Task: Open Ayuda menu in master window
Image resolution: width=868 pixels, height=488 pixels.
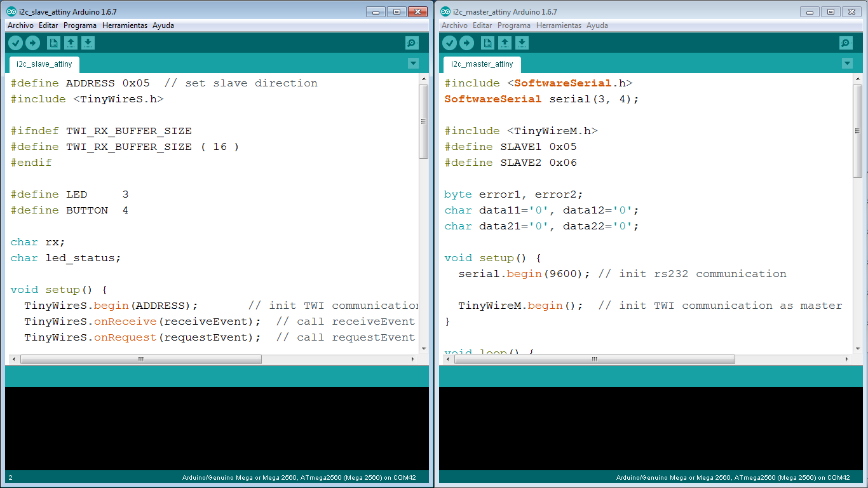Action: pos(597,25)
